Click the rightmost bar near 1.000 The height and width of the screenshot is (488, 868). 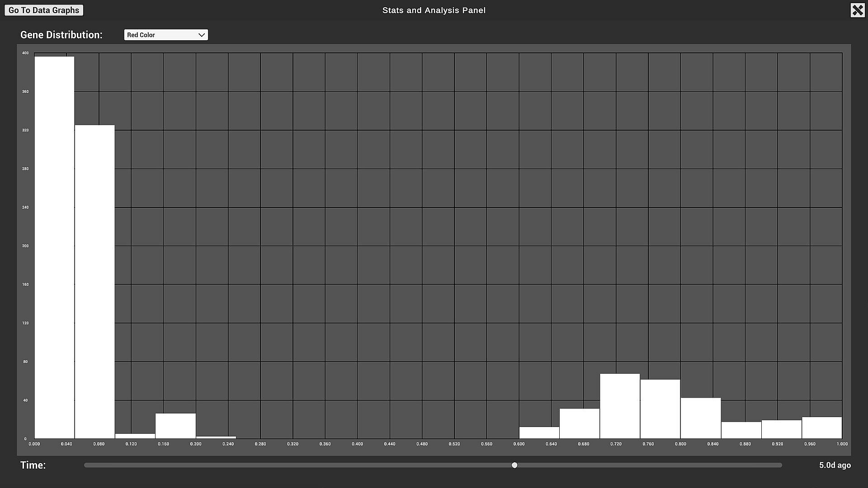(x=821, y=427)
